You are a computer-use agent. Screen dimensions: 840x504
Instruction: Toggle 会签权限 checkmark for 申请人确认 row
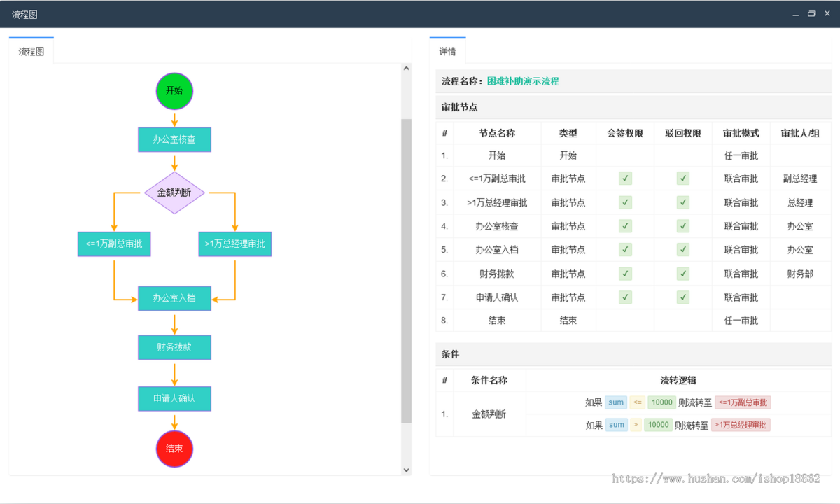624,297
